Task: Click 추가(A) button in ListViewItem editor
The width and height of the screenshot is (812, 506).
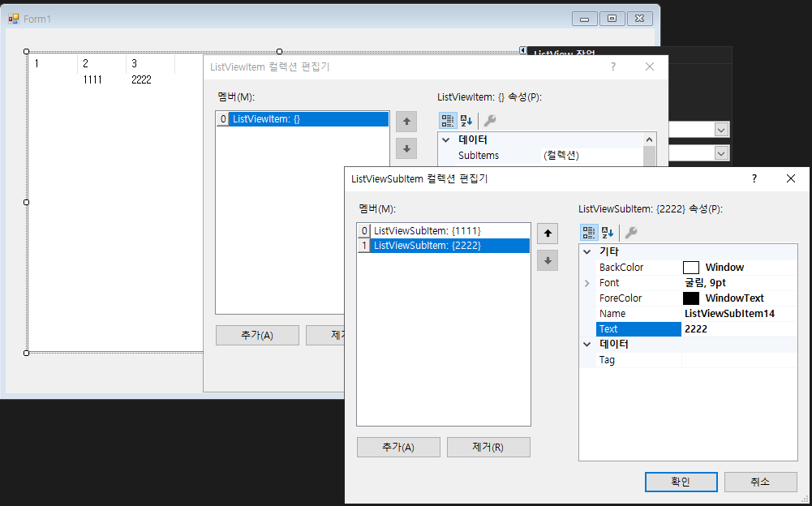Action: 257,335
